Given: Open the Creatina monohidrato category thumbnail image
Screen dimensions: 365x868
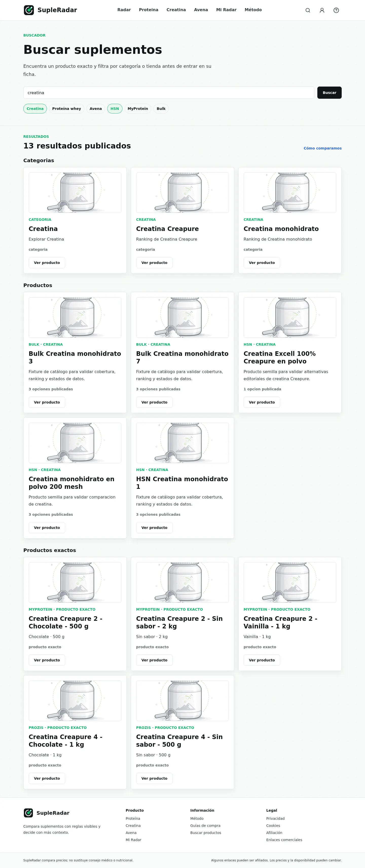Looking at the screenshot, I should pyautogui.click(x=290, y=193).
